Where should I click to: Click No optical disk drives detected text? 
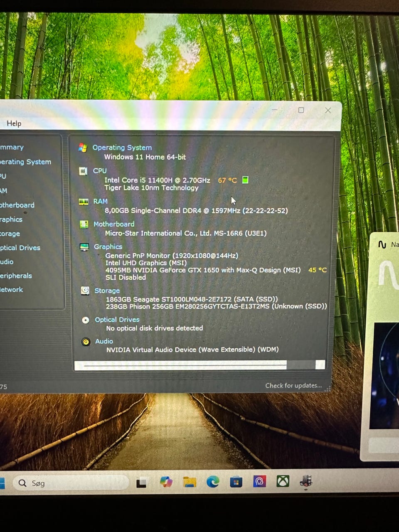click(155, 328)
